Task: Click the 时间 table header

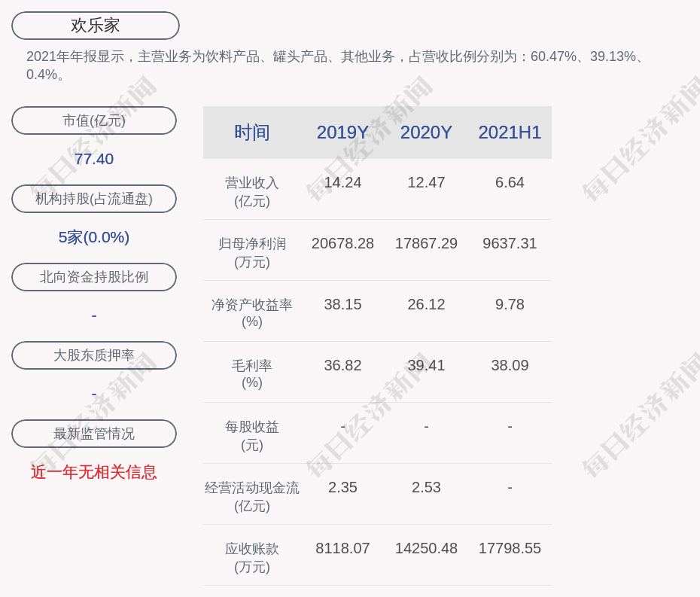Action: click(252, 132)
